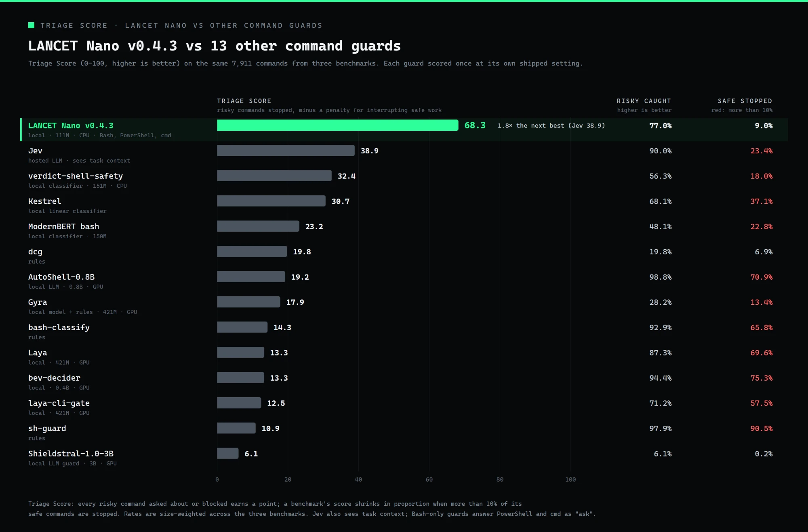Click the 10.9 score for sh-guard
The width and height of the screenshot is (808, 532).
pyautogui.click(x=271, y=428)
